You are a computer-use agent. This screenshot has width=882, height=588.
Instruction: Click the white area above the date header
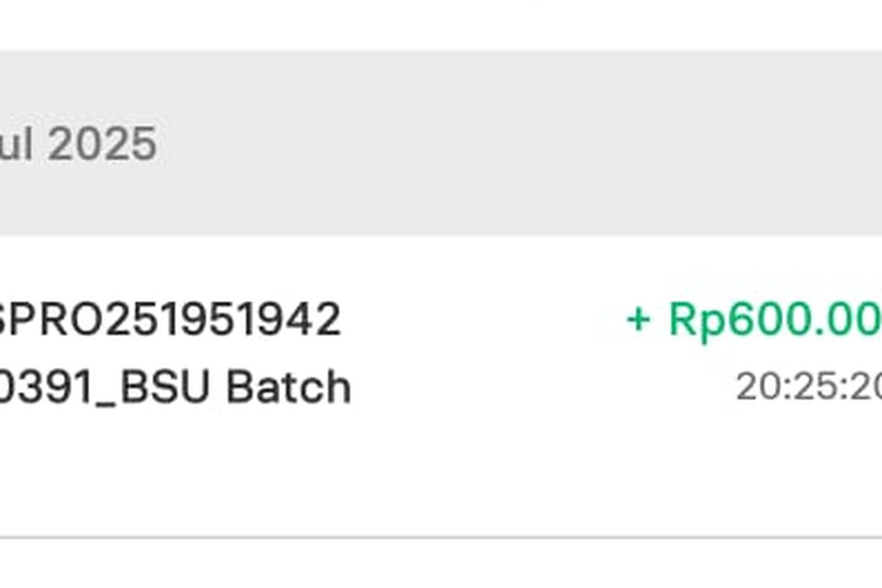441,25
